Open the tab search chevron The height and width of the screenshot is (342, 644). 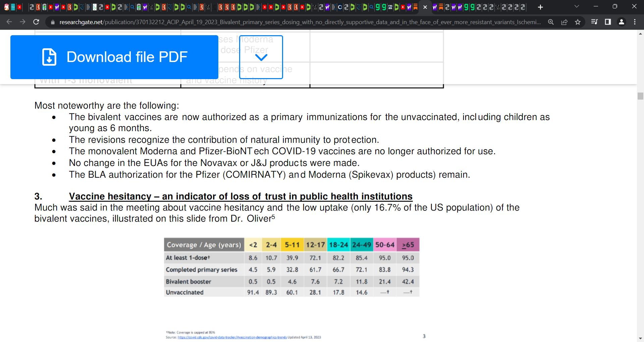tap(577, 6)
